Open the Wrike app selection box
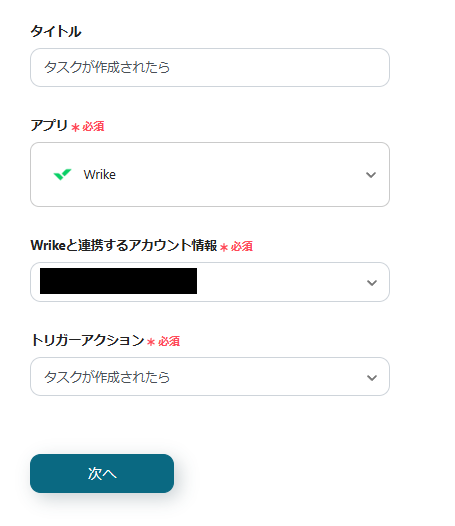 (210, 174)
